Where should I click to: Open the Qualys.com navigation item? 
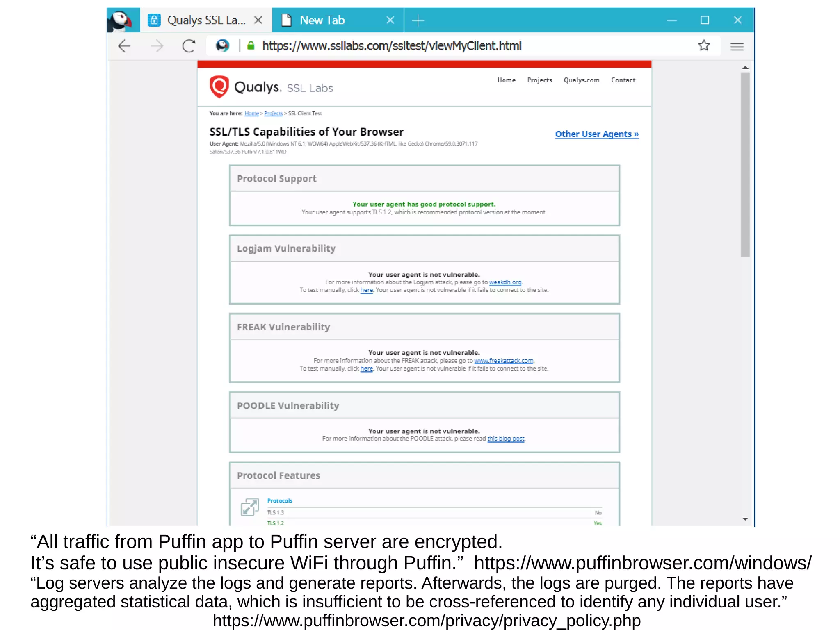coord(581,80)
